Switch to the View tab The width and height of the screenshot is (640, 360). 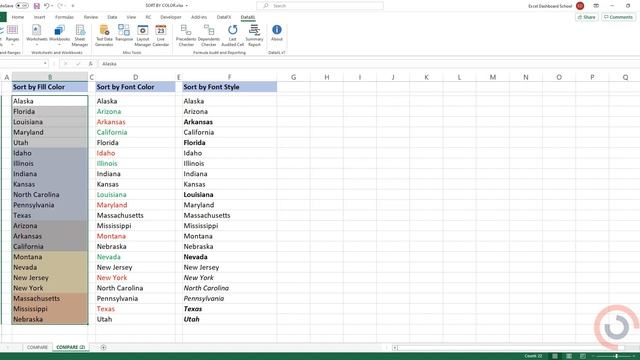point(131,17)
